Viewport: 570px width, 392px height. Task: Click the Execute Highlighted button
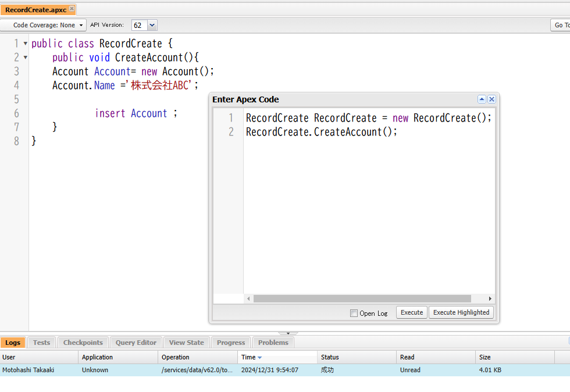coord(461,312)
